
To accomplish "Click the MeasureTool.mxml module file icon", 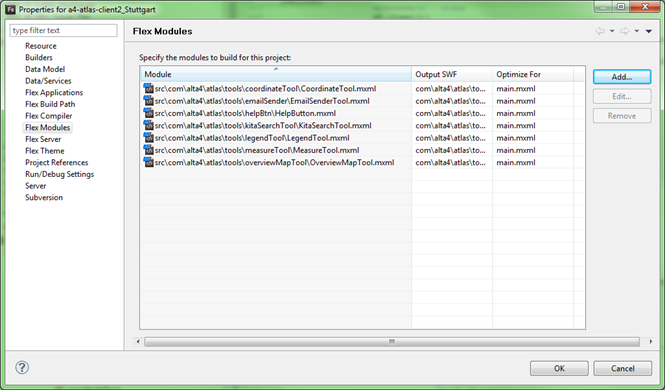I will point(148,150).
